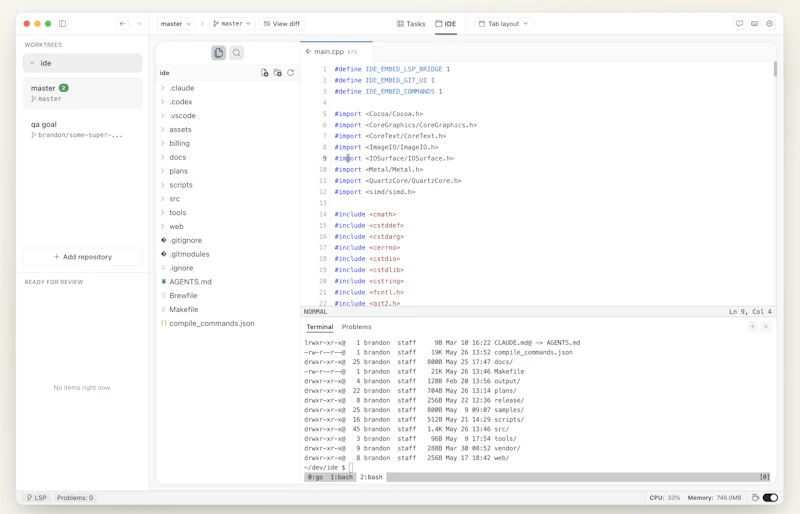Switch to tmux window 0:go
Image resolution: width=800 pixels, height=514 pixels.
pos(315,477)
